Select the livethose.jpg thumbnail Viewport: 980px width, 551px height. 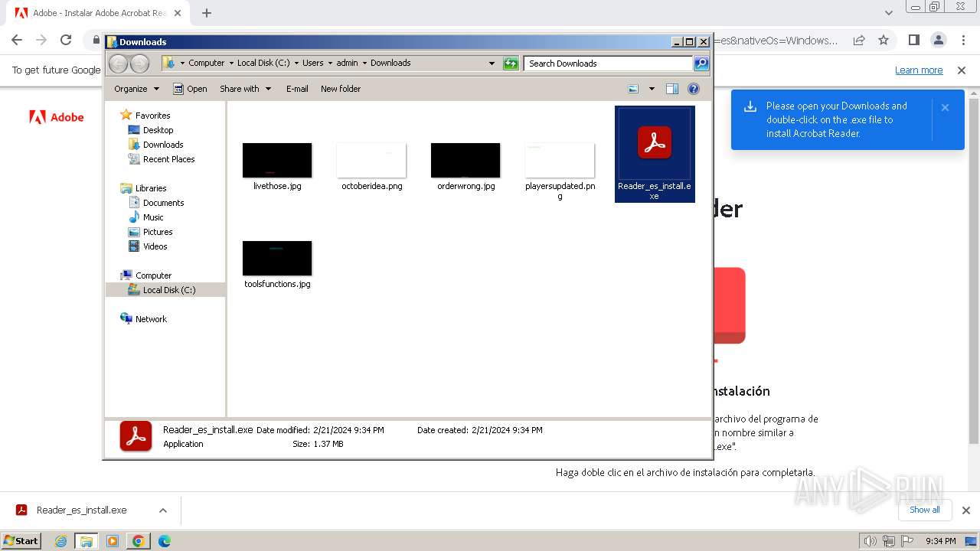coord(277,161)
